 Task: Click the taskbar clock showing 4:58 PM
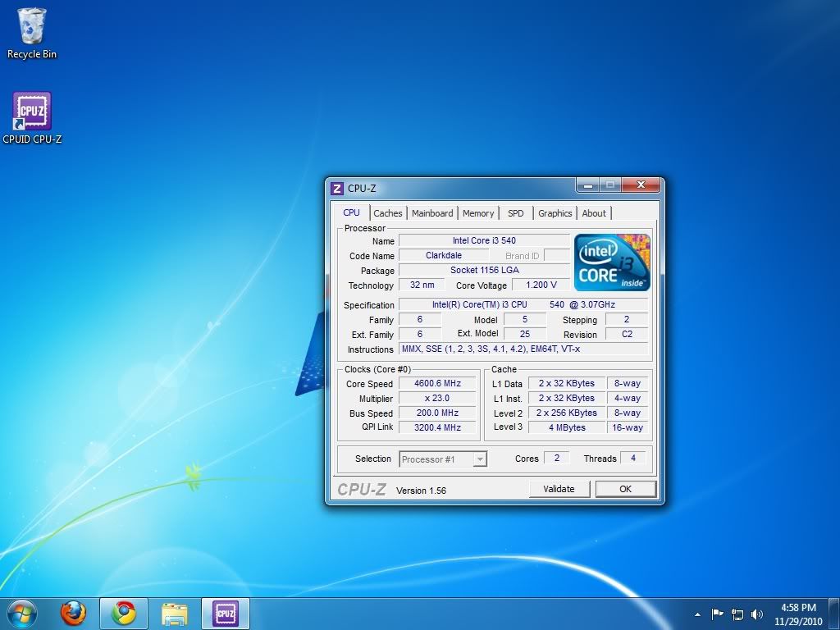pyautogui.click(x=796, y=614)
